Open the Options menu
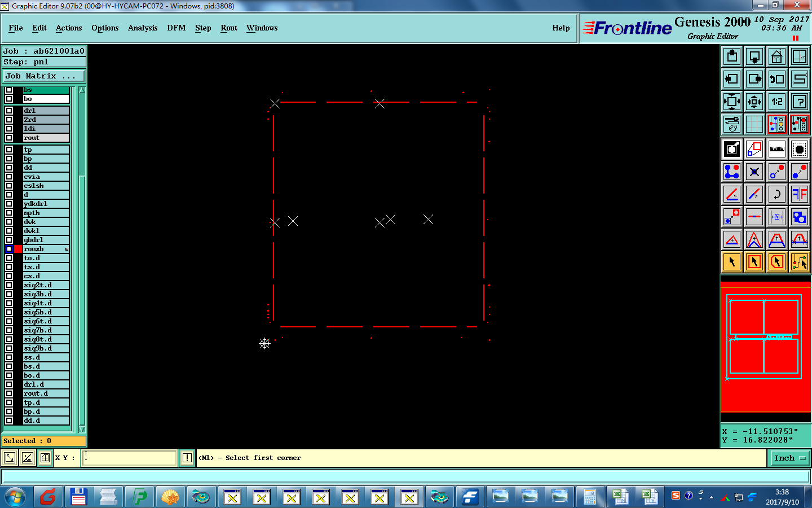 pos(105,28)
